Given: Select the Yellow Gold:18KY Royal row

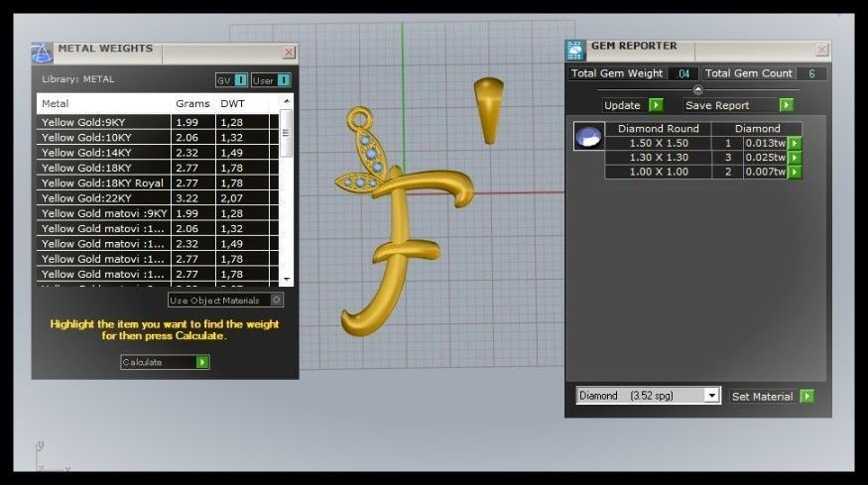Looking at the screenshot, I should [158, 183].
